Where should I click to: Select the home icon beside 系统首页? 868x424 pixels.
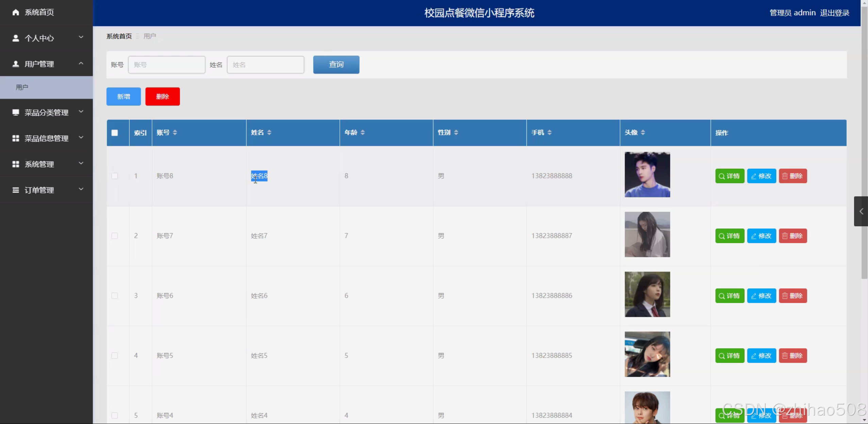(x=16, y=12)
